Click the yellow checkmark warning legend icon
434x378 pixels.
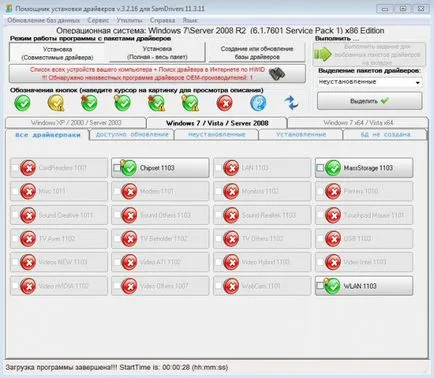pyautogui.click(x=56, y=103)
